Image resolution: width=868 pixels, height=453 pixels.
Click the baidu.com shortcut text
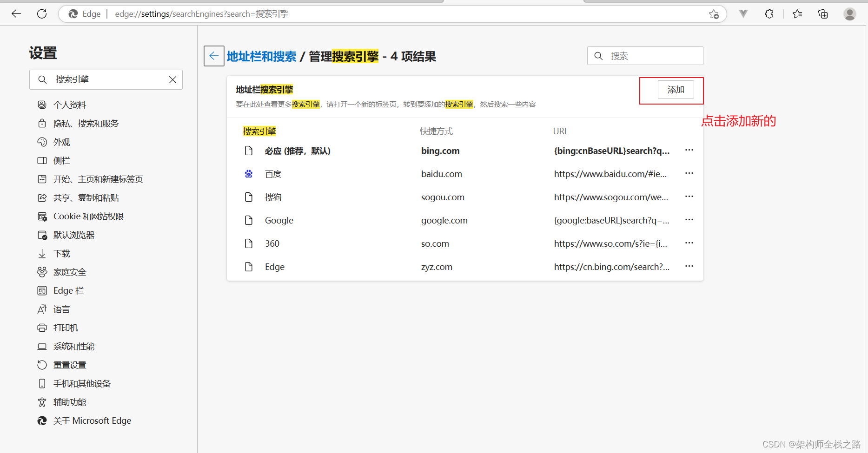coord(442,174)
